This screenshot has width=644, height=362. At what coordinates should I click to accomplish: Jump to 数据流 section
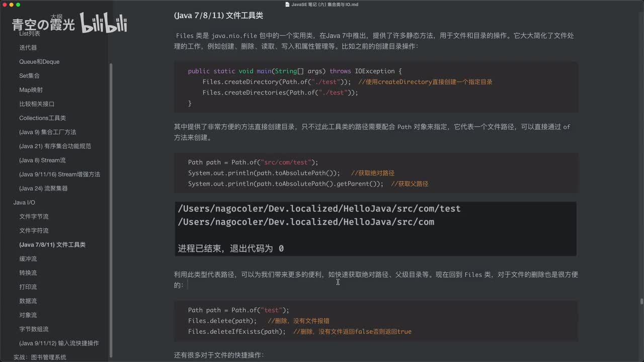(28, 301)
